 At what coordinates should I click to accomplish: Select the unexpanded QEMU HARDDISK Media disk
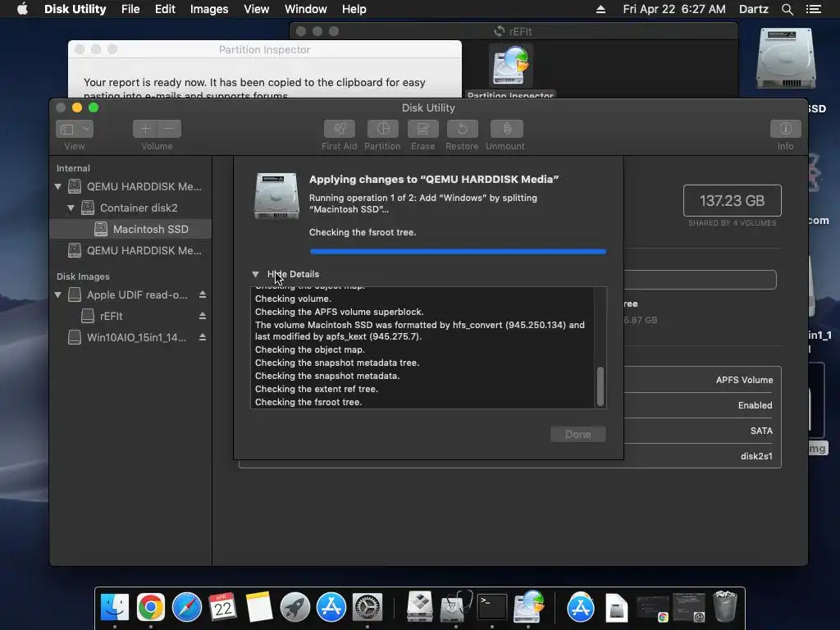pos(130,250)
